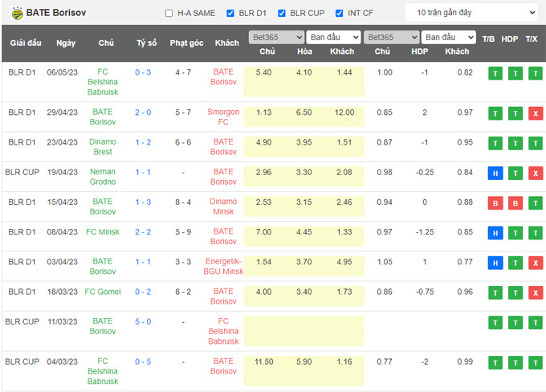Click red B badge in Dinamo Minsk row
Screen dimensions: 546x392
pyautogui.click(x=495, y=203)
